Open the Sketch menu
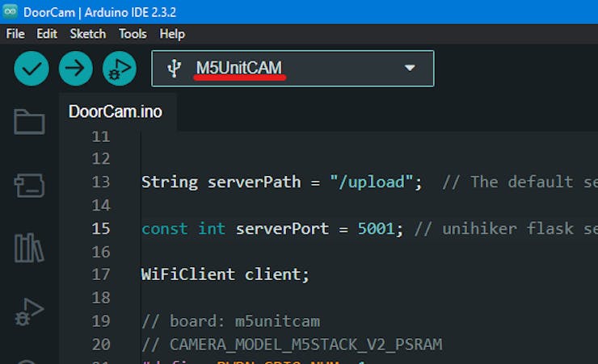The height and width of the screenshot is (364, 598). [88, 34]
